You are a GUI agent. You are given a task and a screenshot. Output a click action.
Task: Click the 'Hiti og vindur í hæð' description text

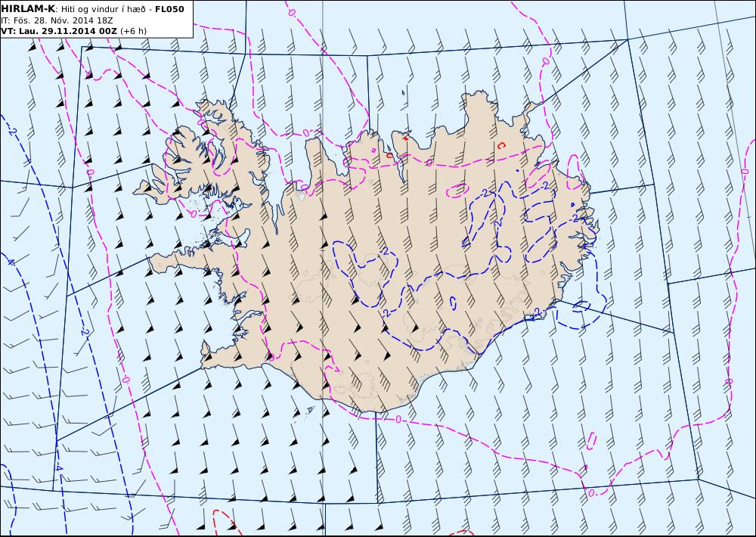point(103,9)
